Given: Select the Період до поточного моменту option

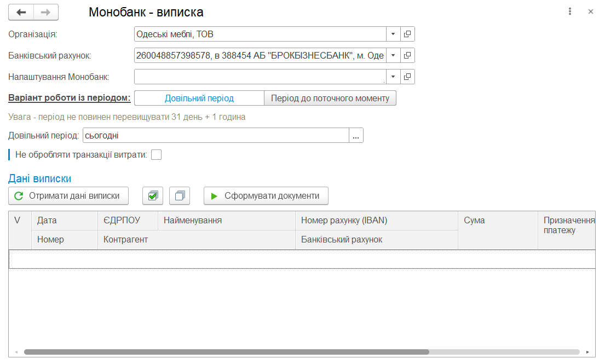Looking at the screenshot, I should click(330, 99).
